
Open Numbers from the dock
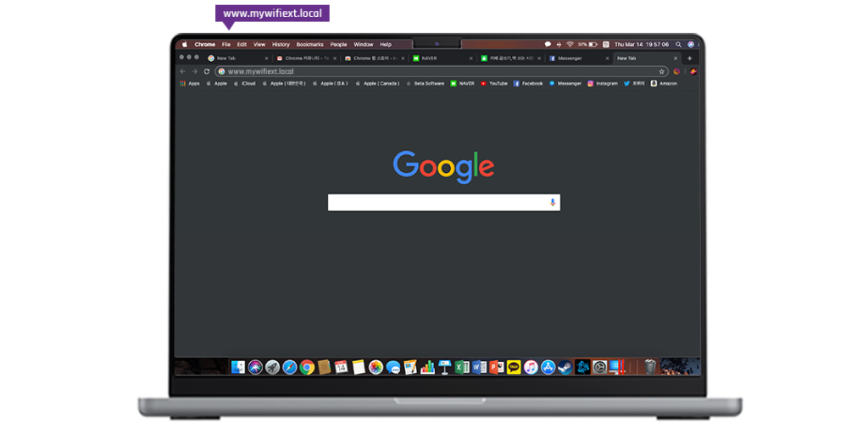click(x=427, y=367)
